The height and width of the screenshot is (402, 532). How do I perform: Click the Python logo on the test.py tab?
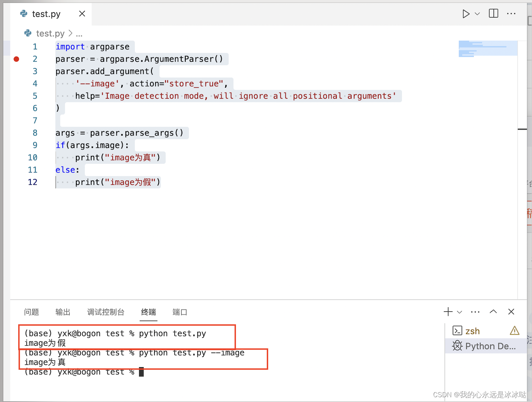click(23, 14)
